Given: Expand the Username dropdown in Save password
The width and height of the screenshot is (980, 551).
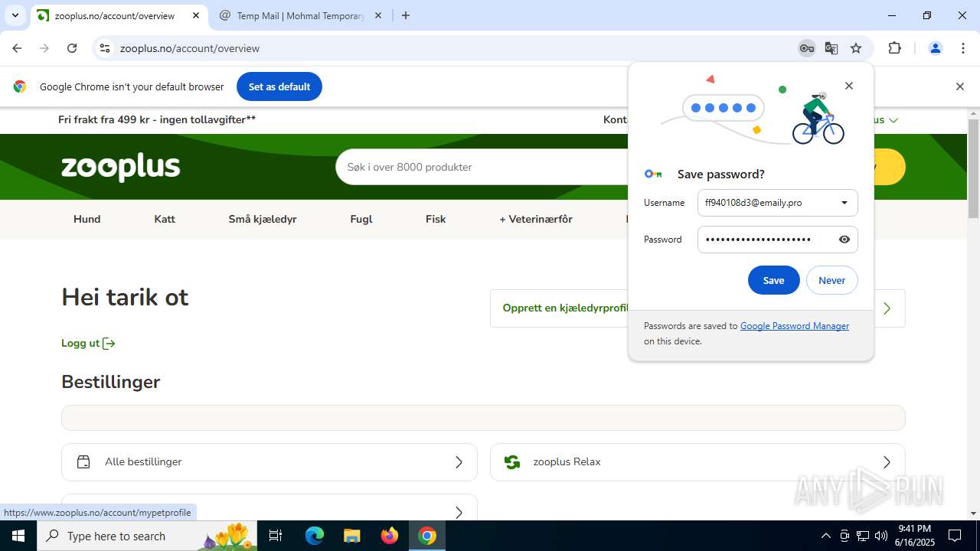Looking at the screenshot, I should point(844,203).
